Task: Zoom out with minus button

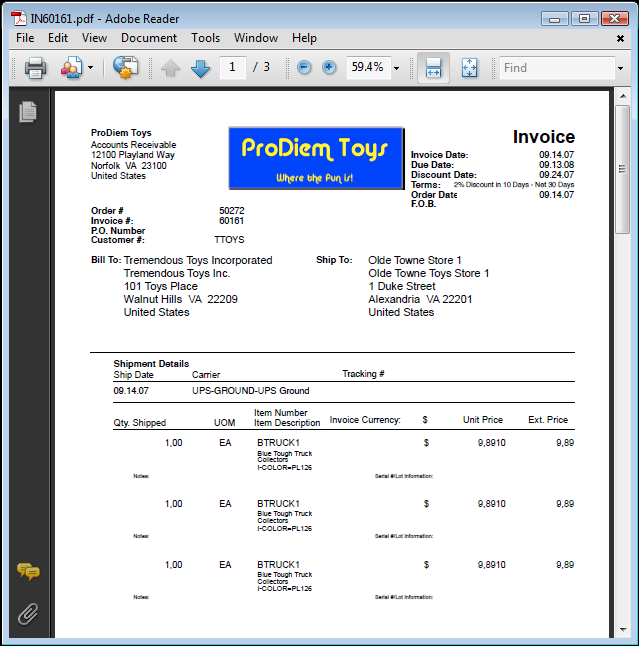Action: pyautogui.click(x=304, y=67)
